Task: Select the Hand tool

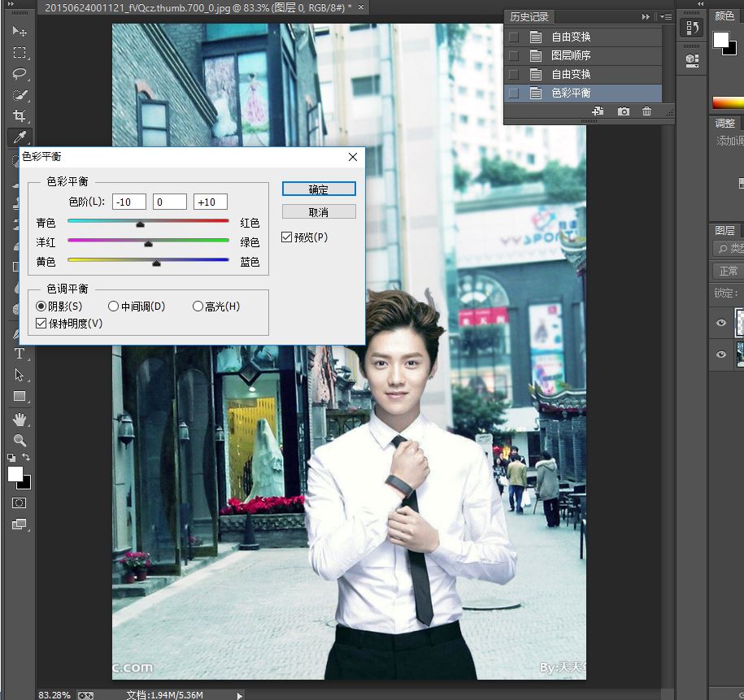Action: coord(20,420)
